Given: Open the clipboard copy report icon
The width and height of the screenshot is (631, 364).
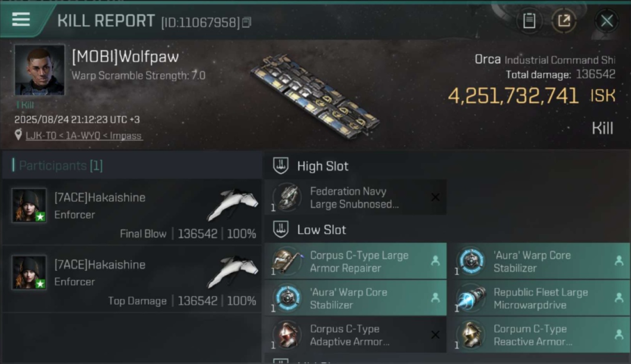Looking at the screenshot, I should click(x=529, y=20).
